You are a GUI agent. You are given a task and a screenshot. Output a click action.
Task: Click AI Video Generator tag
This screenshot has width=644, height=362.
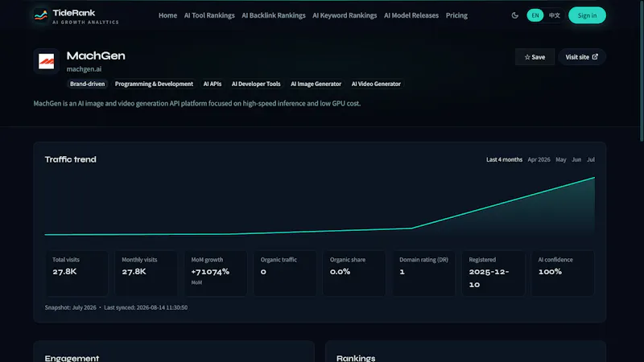[x=376, y=84]
